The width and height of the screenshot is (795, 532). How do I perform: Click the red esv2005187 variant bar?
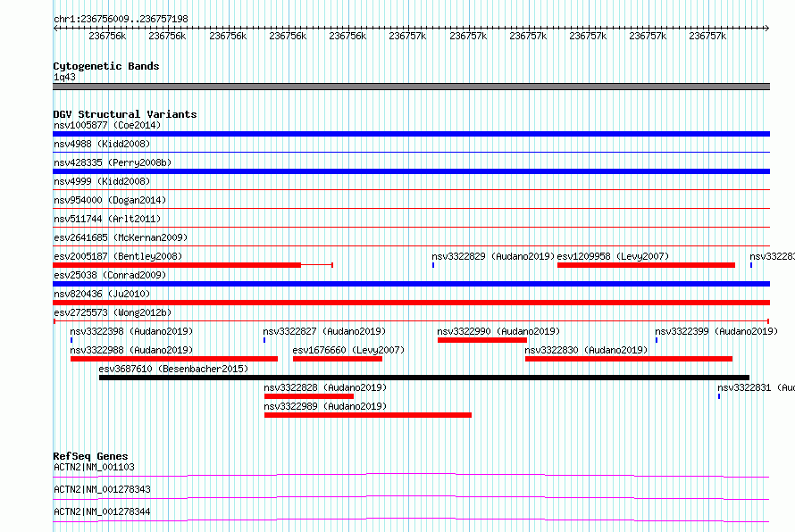pyautogui.click(x=177, y=265)
